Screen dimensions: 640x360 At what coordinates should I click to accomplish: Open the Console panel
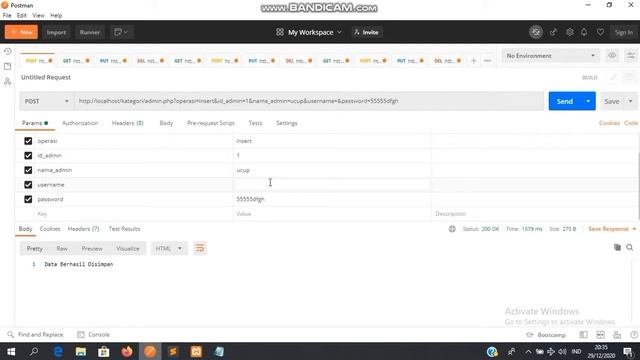click(94, 335)
